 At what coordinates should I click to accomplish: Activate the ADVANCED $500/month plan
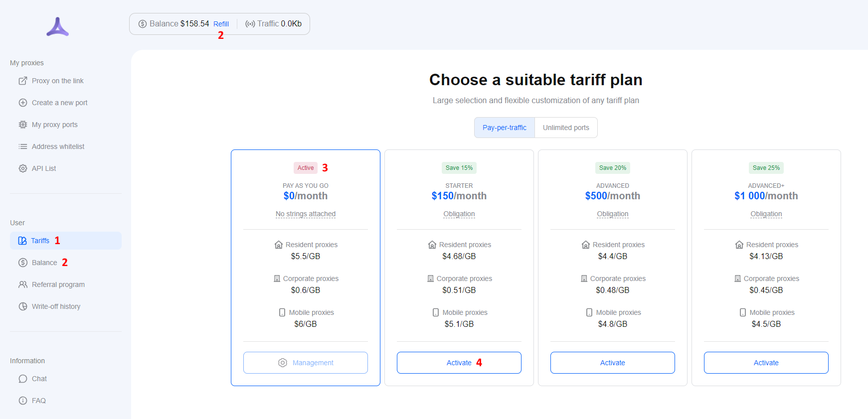[612, 363]
